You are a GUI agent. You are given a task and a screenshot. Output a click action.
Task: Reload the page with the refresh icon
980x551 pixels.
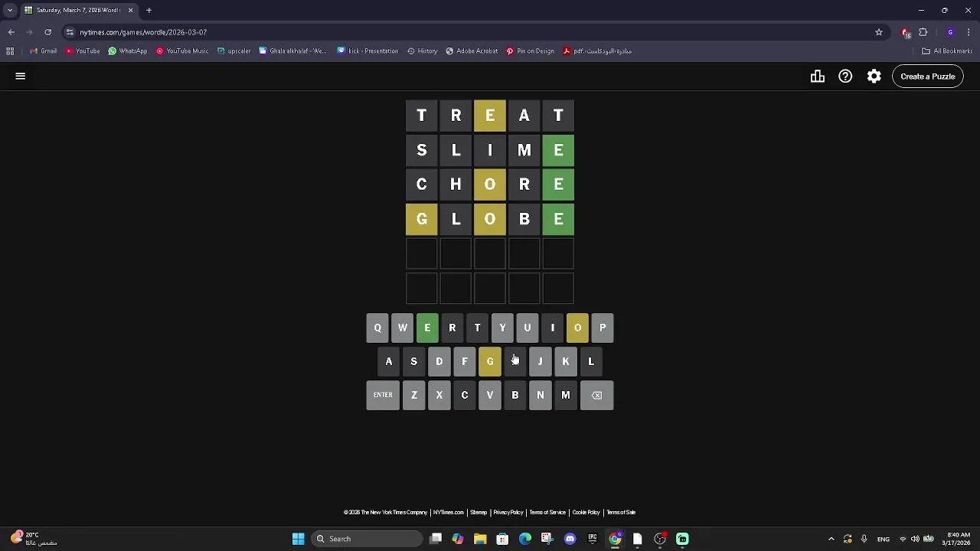click(x=47, y=32)
